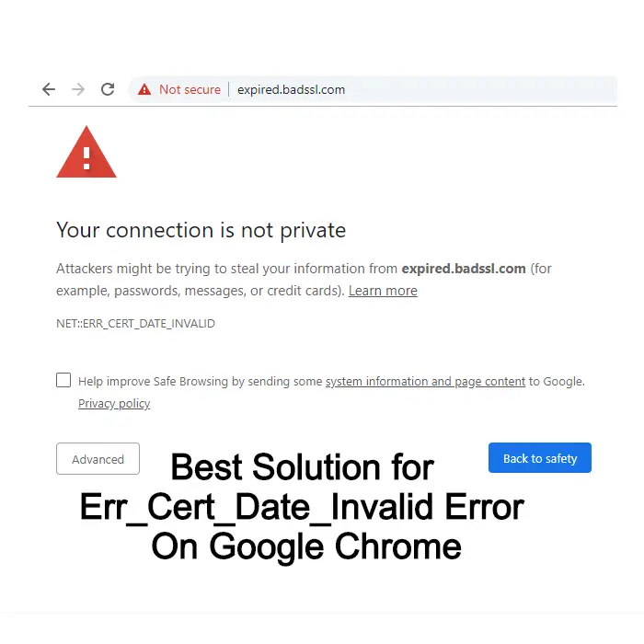Reload the page with the refresh icon
The width and height of the screenshot is (644, 644).
(x=108, y=89)
